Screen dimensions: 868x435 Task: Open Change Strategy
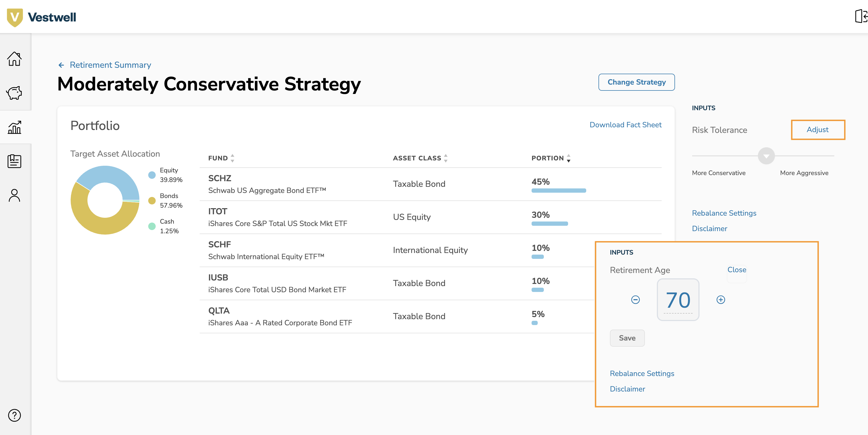click(636, 82)
